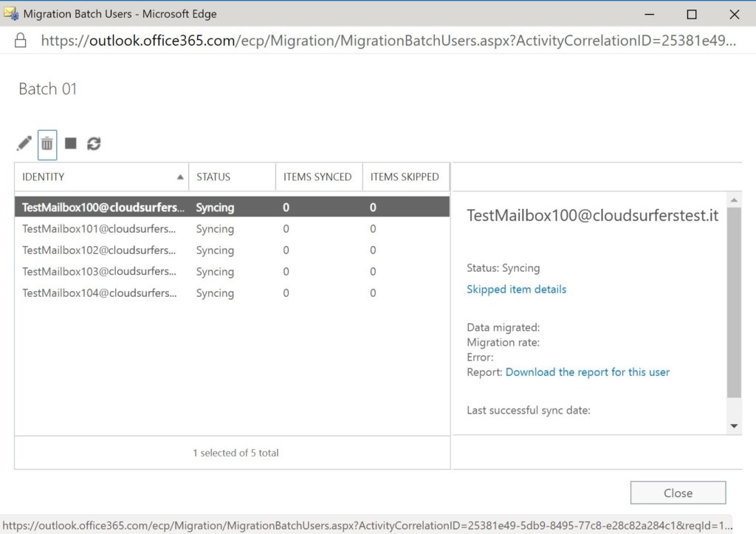The width and height of the screenshot is (756, 534).
Task: Click the lock icon in address bar
Action: [x=21, y=41]
